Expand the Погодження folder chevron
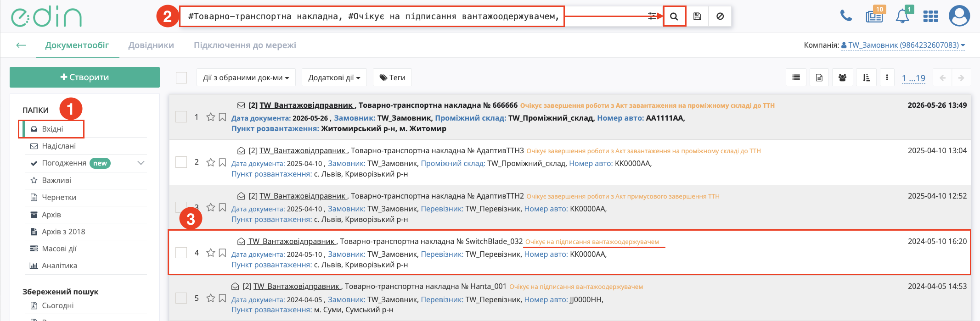This screenshot has height=321, width=980. [x=141, y=163]
